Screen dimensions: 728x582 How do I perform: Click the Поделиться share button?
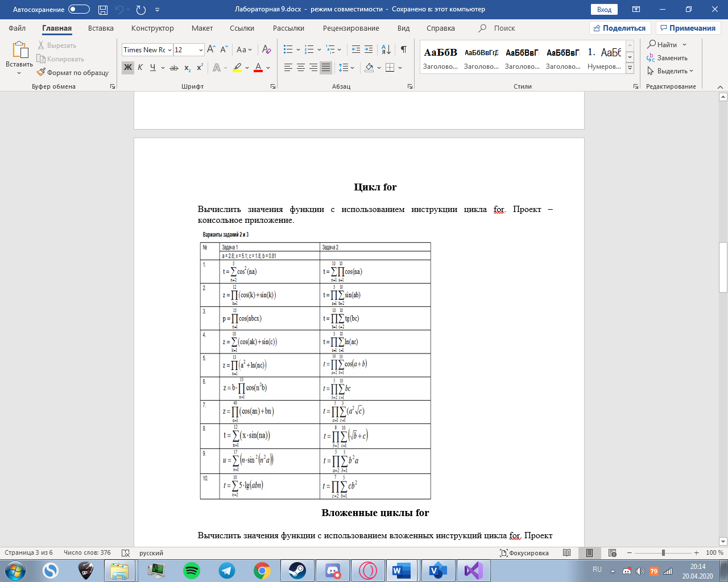tap(619, 28)
